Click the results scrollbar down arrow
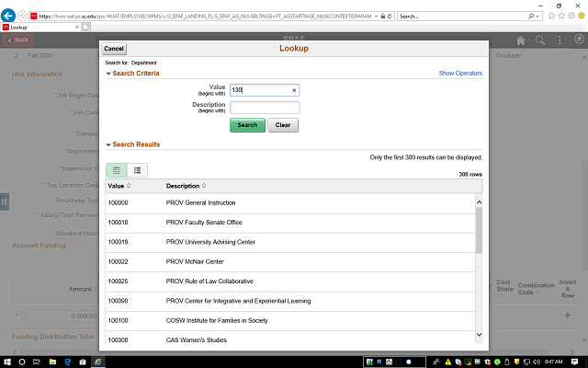Image resolution: width=588 pixels, height=368 pixels. coord(479,335)
